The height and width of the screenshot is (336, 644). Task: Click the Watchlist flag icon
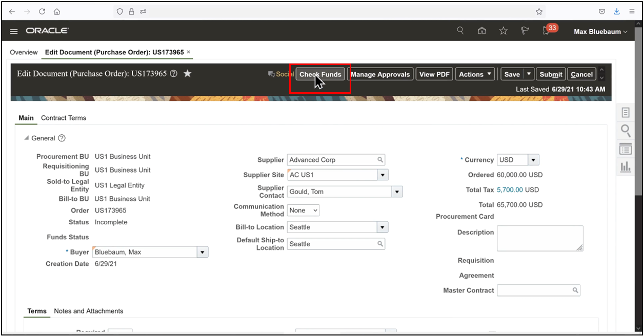pos(525,31)
